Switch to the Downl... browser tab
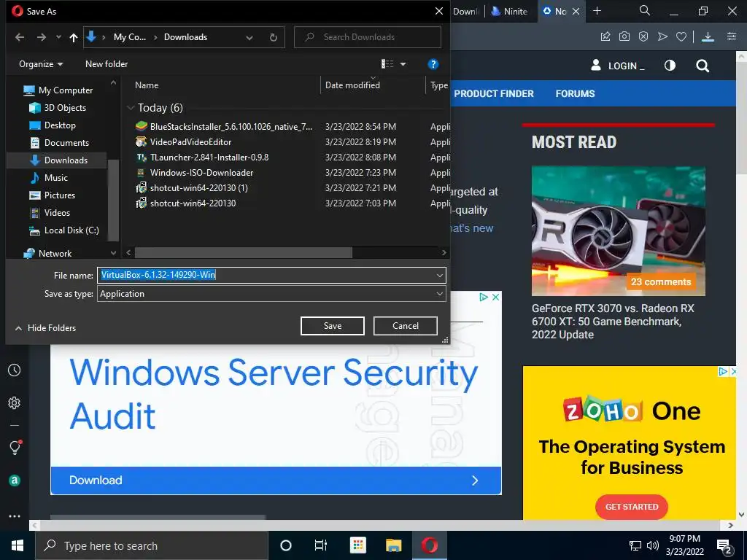The width and height of the screenshot is (747, 560). click(465, 12)
